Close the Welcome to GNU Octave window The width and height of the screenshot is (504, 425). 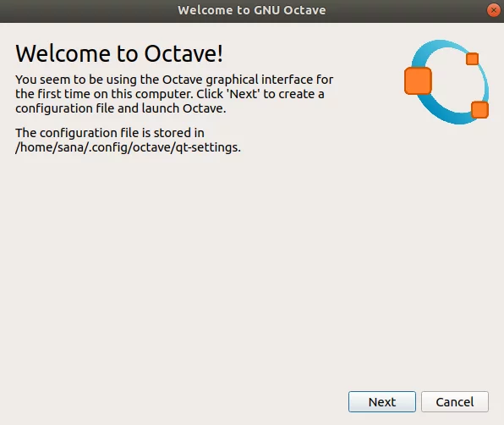click(493, 10)
